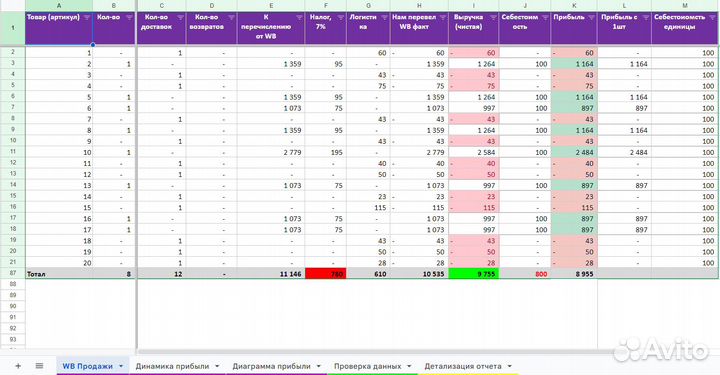Select green cell 2 484 in Прибыль column
This screenshot has width=720, height=375.
click(574, 152)
